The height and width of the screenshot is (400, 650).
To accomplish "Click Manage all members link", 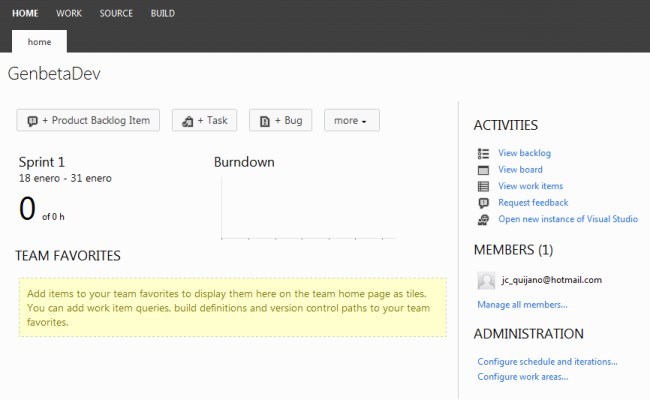I will coord(522,305).
